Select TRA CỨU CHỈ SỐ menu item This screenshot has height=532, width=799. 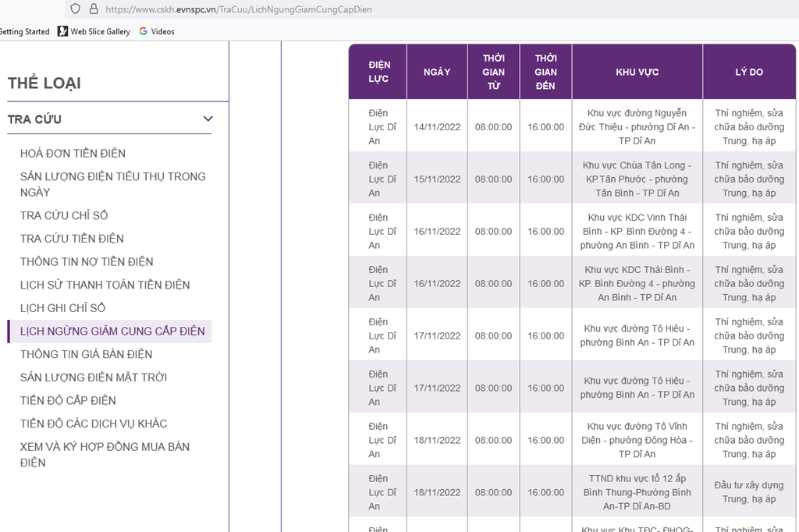point(64,215)
